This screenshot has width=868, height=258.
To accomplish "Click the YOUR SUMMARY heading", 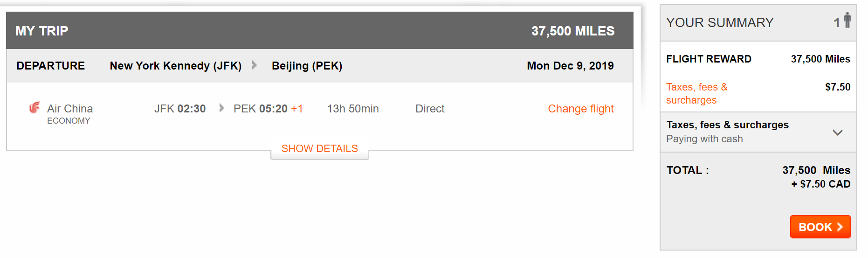I will (x=720, y=22).
